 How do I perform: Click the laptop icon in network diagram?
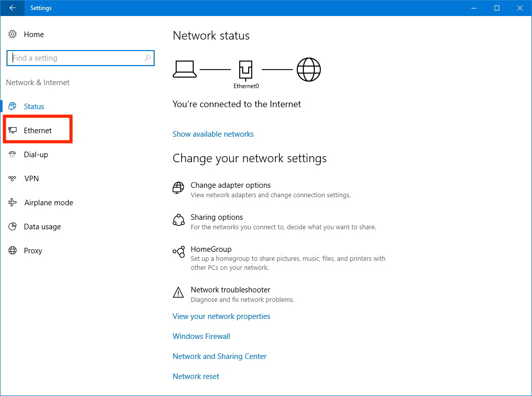[185, 70]
